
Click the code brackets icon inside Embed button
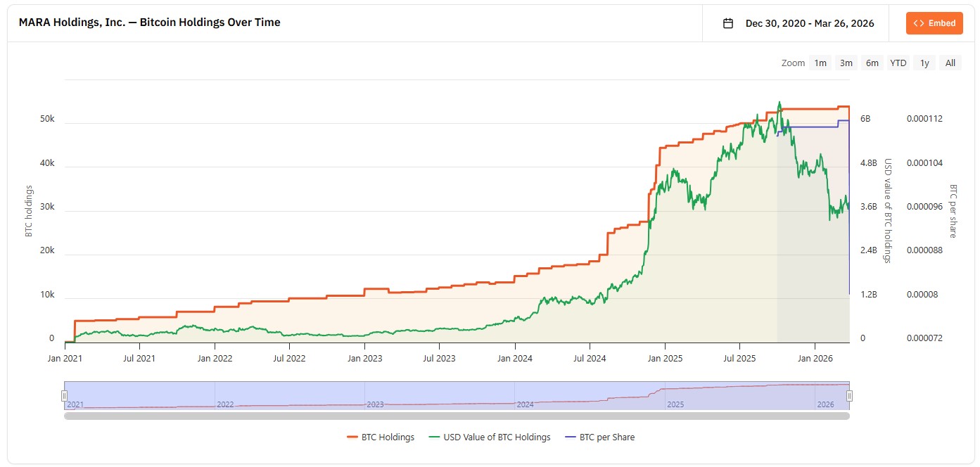coord(918,23)
